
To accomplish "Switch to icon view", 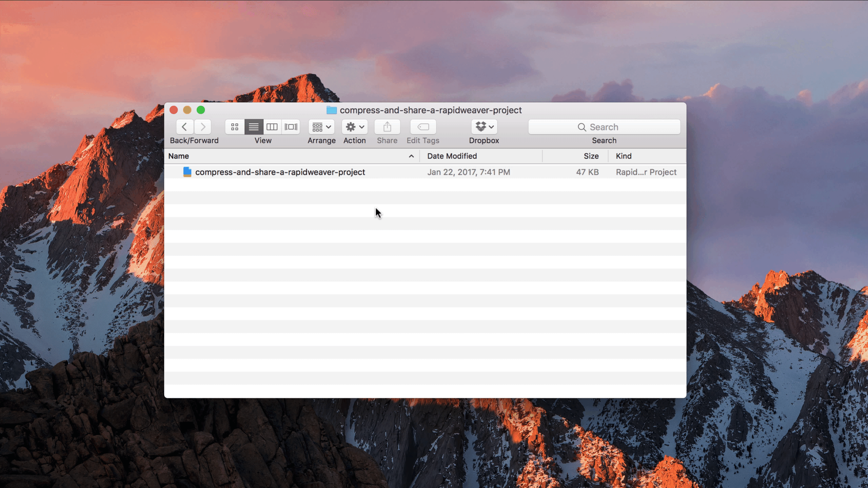I will coord(235,127).
